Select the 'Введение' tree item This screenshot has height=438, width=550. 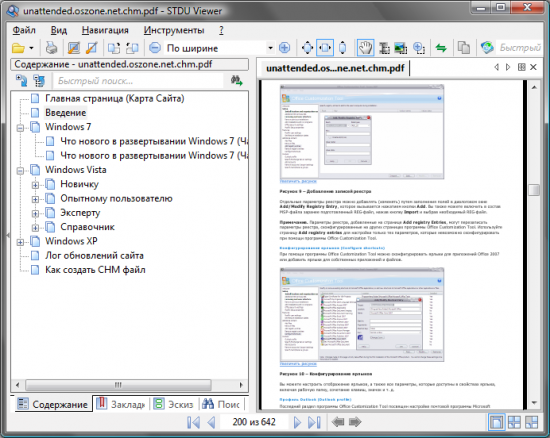(x=66, y=113)
